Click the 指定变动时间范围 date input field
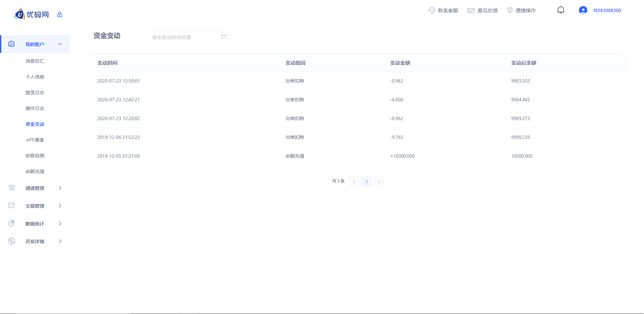The width and height of the screenshot is (644, 314). (184, 37)
